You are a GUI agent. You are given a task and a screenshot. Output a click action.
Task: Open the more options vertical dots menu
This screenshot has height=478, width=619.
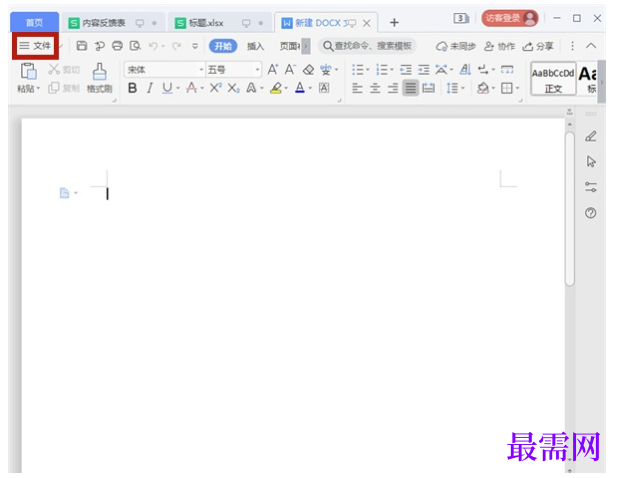tap(572, 46)
